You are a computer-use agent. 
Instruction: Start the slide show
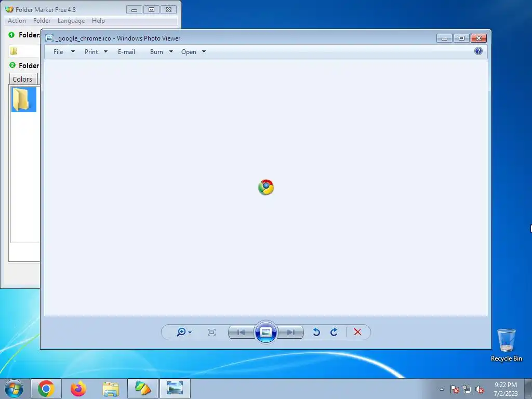[x=265, y=332]
